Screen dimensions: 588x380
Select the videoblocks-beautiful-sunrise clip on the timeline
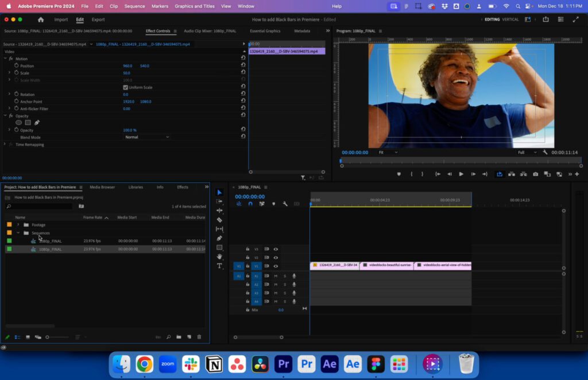pyautogui.click(x=388, y=266)
